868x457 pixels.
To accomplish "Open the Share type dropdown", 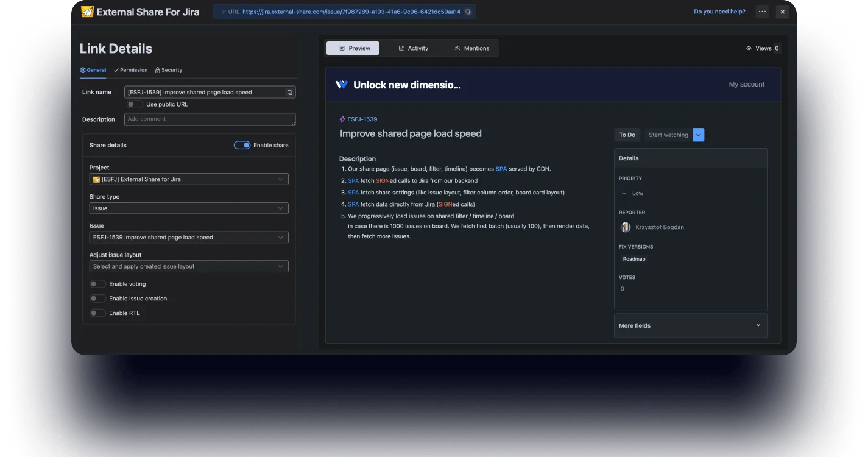I will tap(189, 208).
